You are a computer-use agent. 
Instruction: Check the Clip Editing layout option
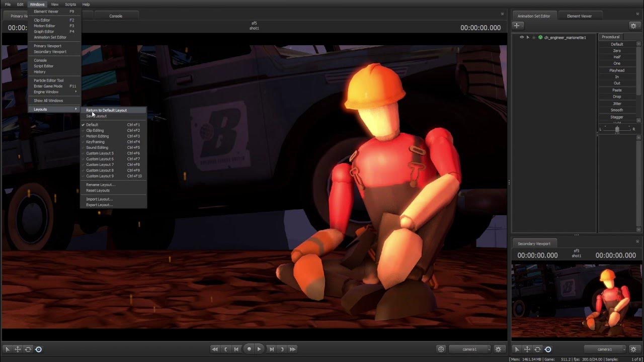click(113, 131)
